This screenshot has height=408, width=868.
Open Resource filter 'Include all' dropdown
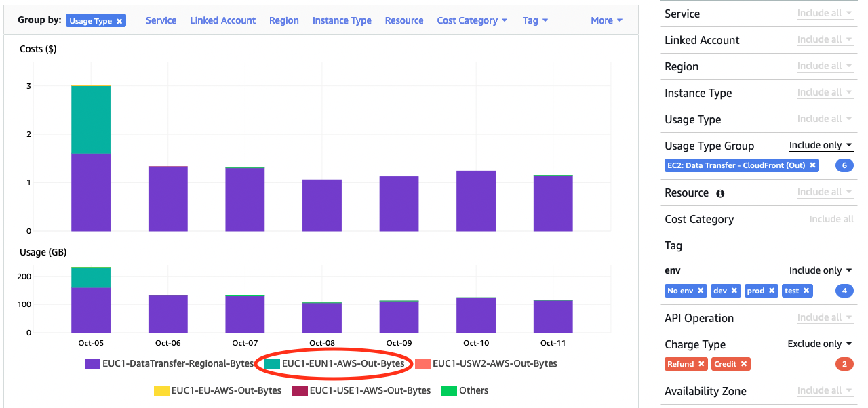click(x=825, y=192)
